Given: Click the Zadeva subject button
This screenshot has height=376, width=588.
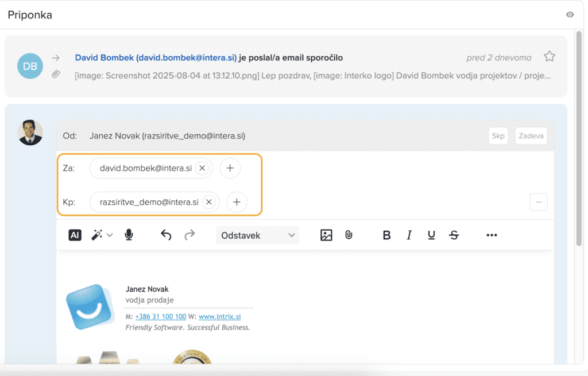Looking at the screenshot, I should [x=531, y=136].
